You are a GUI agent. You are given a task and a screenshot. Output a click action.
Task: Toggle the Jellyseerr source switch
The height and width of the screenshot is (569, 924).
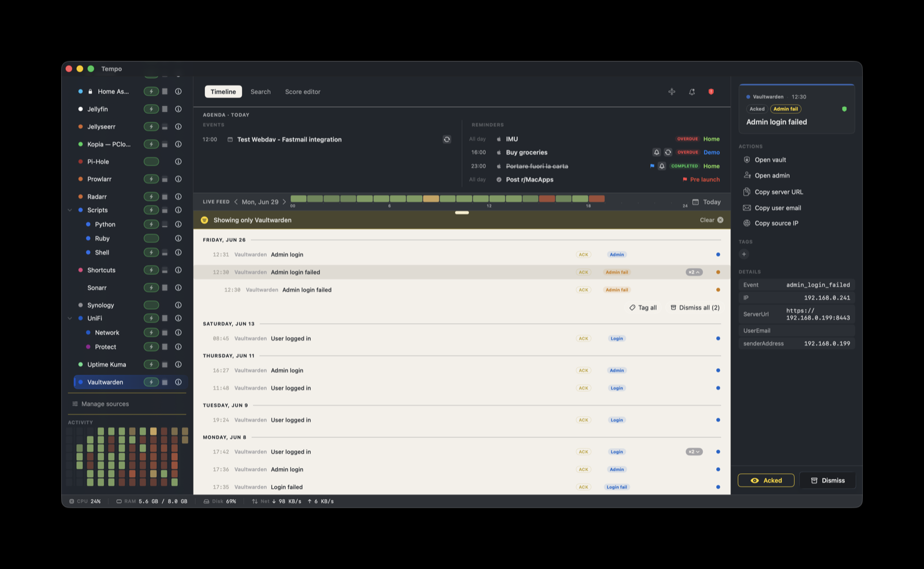(151, 126)
